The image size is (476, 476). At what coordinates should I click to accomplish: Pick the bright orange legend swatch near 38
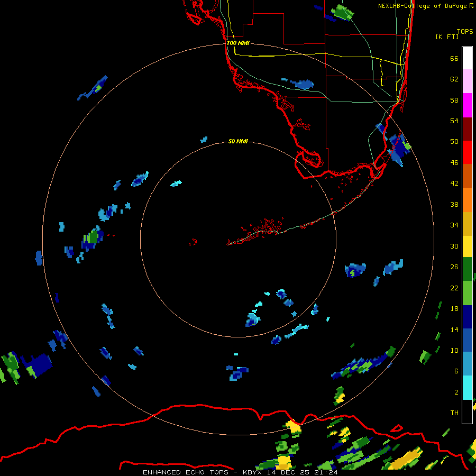(467, 200)
